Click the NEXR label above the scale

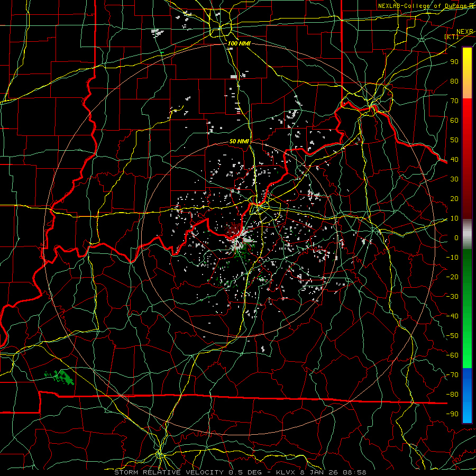[465, 32]
